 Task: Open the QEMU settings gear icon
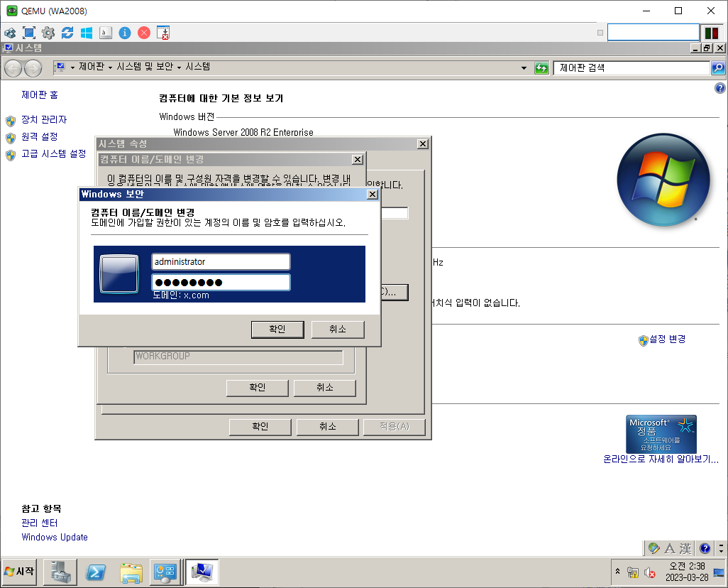coord(48,33)
